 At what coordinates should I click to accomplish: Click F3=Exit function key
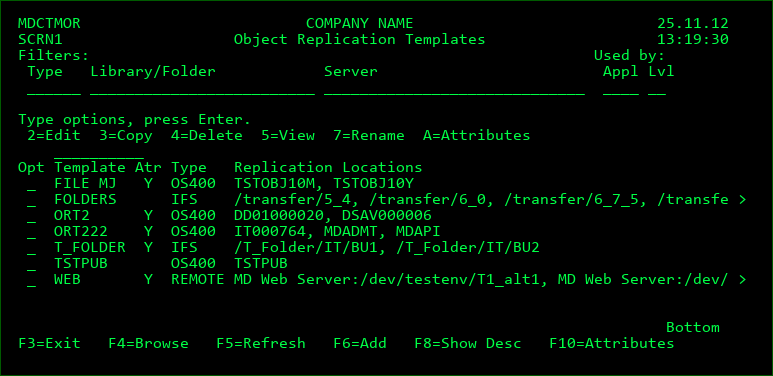[x=49, y=343]
